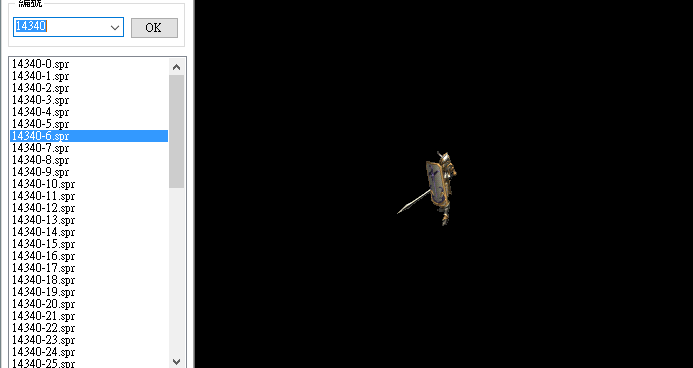This screenshot has height=368, width=693.
Task: Select 14340-1.spr in the list
Action: click(x=89, y=76)
